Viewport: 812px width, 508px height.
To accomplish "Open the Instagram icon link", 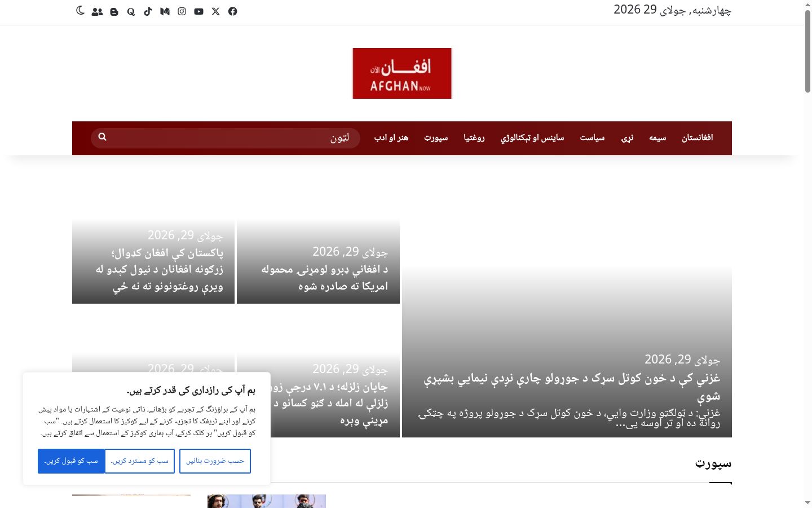I will (x=182, y=11).
